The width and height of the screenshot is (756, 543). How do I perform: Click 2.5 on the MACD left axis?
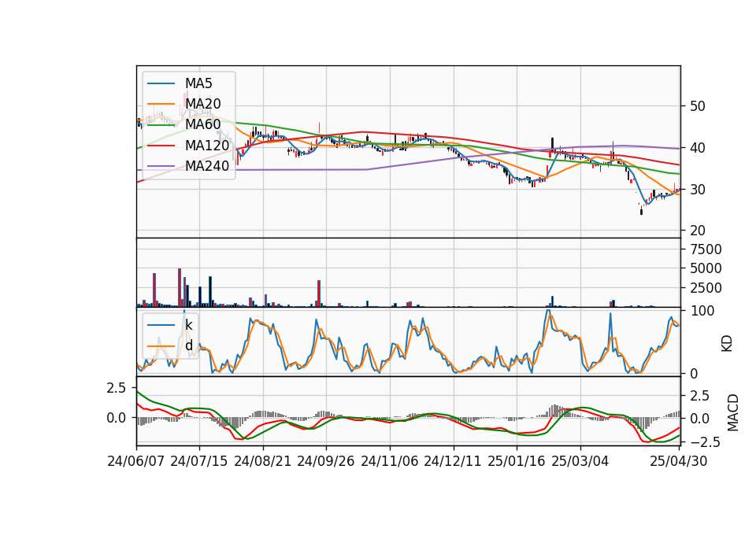pyautogui.click(x=117, y=388)
